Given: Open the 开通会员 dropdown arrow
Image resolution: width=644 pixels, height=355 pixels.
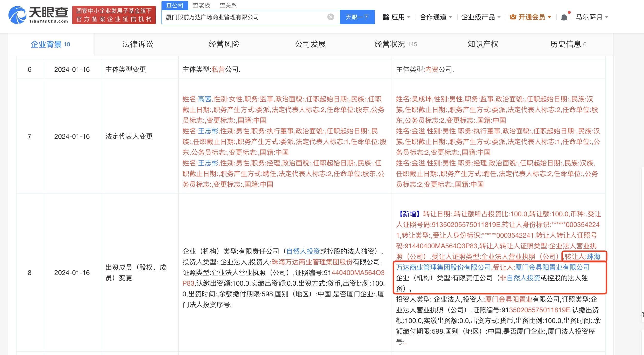Looking at the screenshot, I should (x=549, y=17).
